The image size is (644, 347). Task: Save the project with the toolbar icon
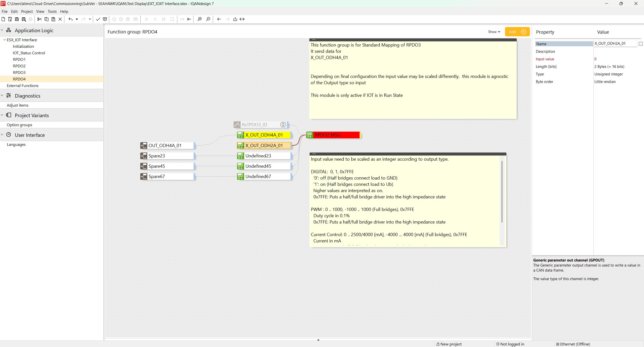click(17, 19)
